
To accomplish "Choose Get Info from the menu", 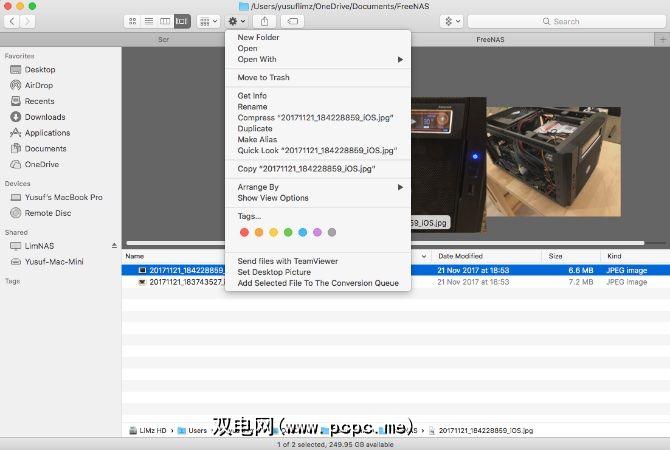I will coord(318,96).
